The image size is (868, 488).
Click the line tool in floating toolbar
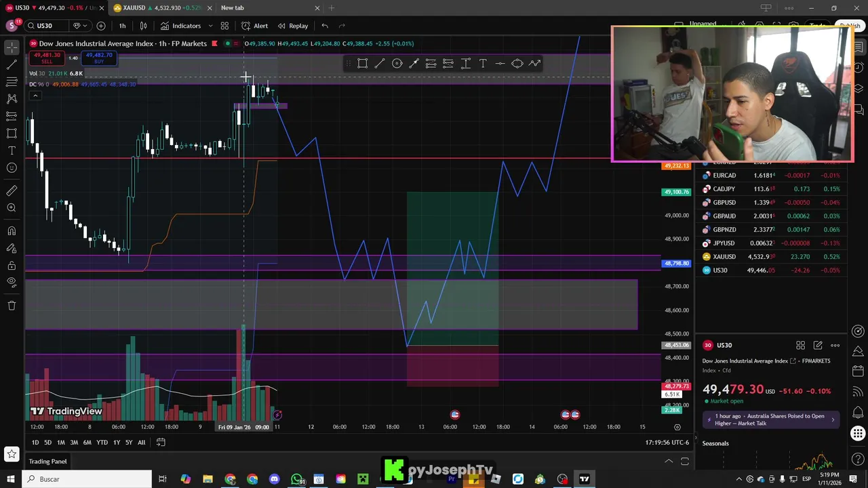tap(380, 64)
